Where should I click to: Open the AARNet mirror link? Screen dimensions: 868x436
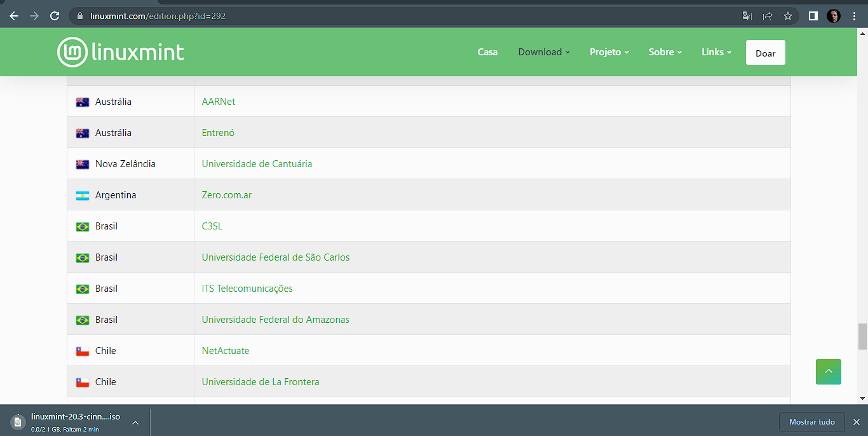[x=219, y=102]
